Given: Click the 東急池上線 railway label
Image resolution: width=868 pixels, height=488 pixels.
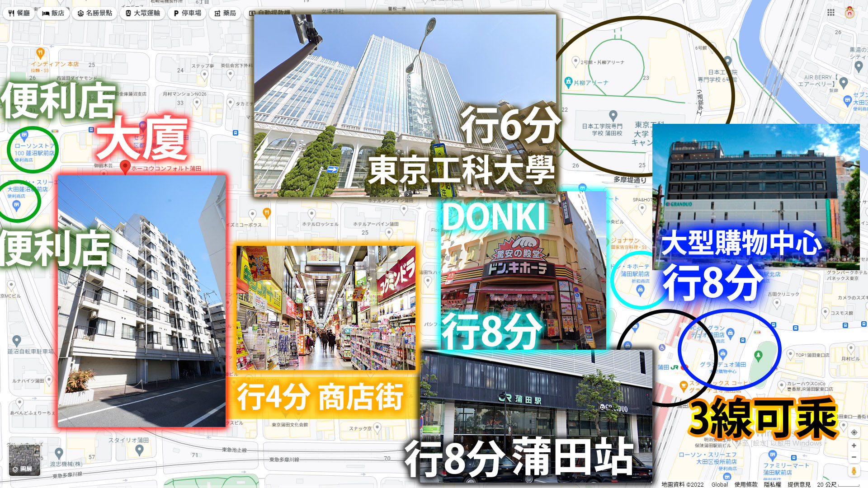Looking at the screenshot, I should tap(234, 450).
